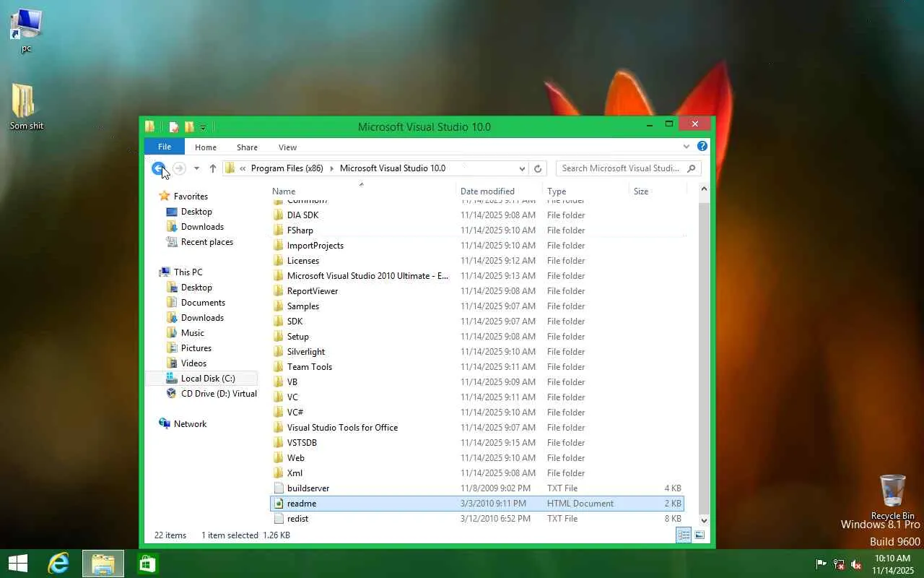Viewport: 924px width, 578px height.
Task: Click breadcrumb arrow after Program Files (x86)
Action: [x=332, y=168]
